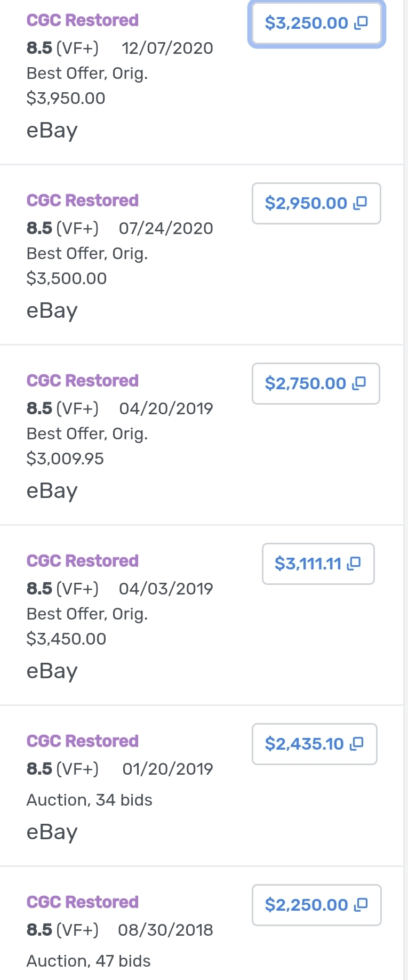This screenshot has width=408, height=980.
Task: Select CGC Restored label dated 04/20/2019
Action: (83, 381)
